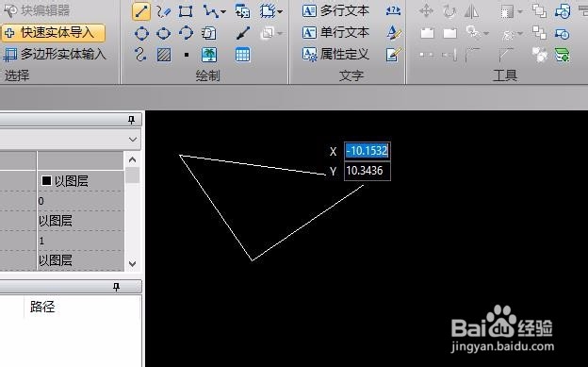The height and width of the screenshot is (367, 588).
Task: Select the diagonal arrow leader tool
Action: click(x=243, y=33)
